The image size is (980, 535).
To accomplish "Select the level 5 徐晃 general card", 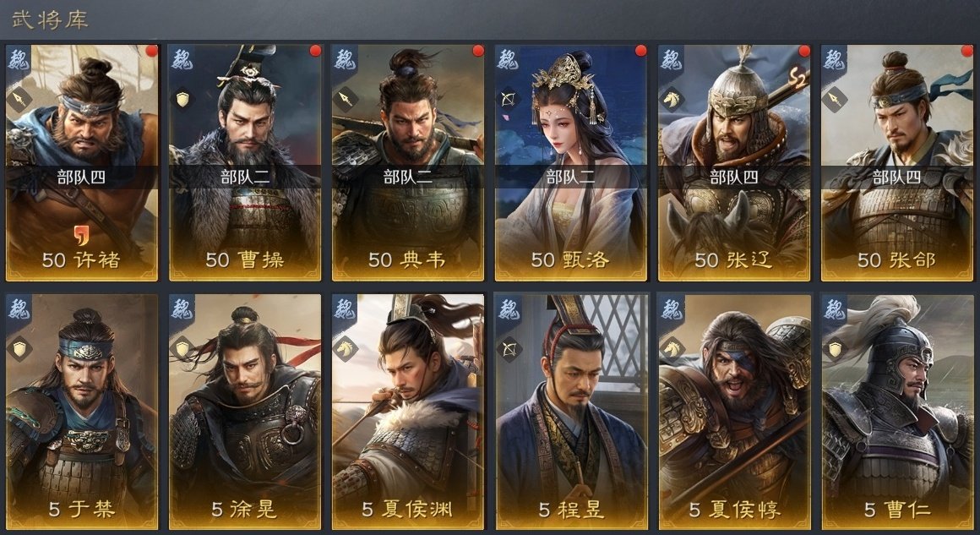I will coord(244,412).
